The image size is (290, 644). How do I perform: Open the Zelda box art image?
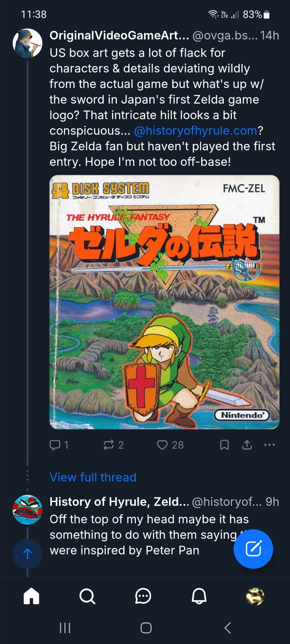(164, 302)
